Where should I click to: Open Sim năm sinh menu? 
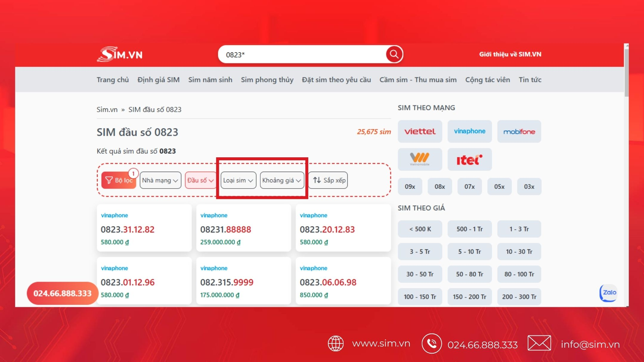tap(210, 80)
